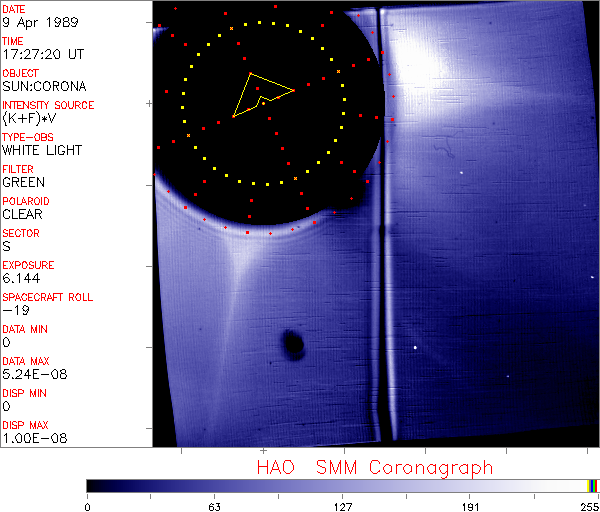
Task: Click the 'CLEAR' polaroid value
Action: pyautogui.click(x=22, y=214)
